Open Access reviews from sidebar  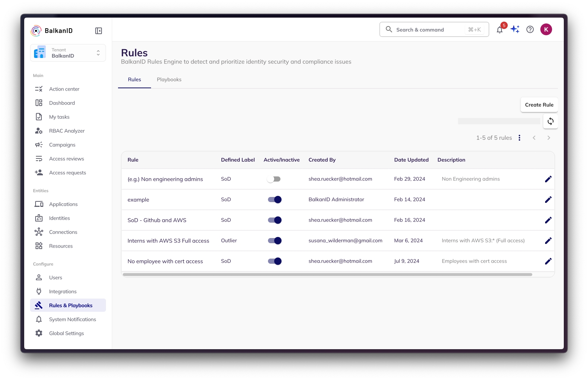(x=66, y=159)
